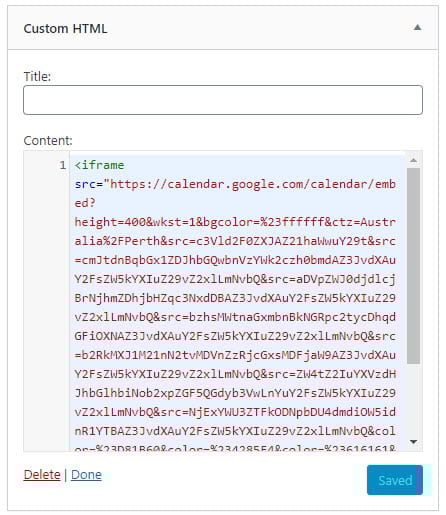
Task: Click the blue Saved button
Action: [x=395, y=480]
